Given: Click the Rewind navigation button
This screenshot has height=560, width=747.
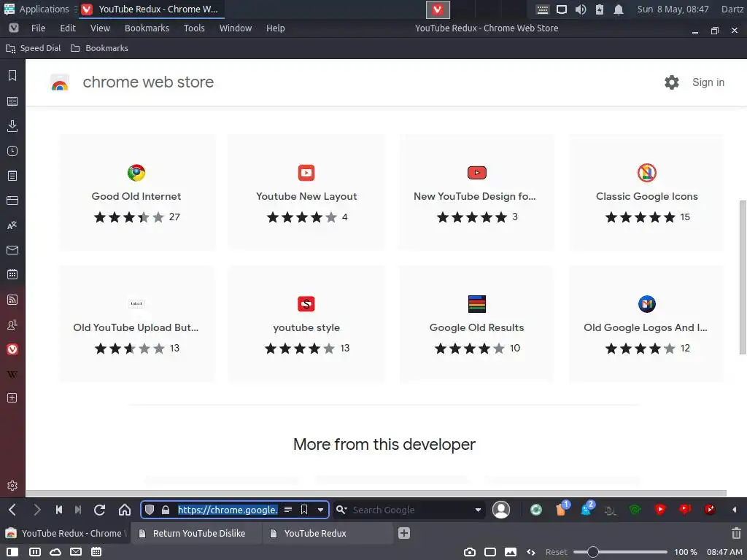Looking at the screenshot, I should [58, 510].
